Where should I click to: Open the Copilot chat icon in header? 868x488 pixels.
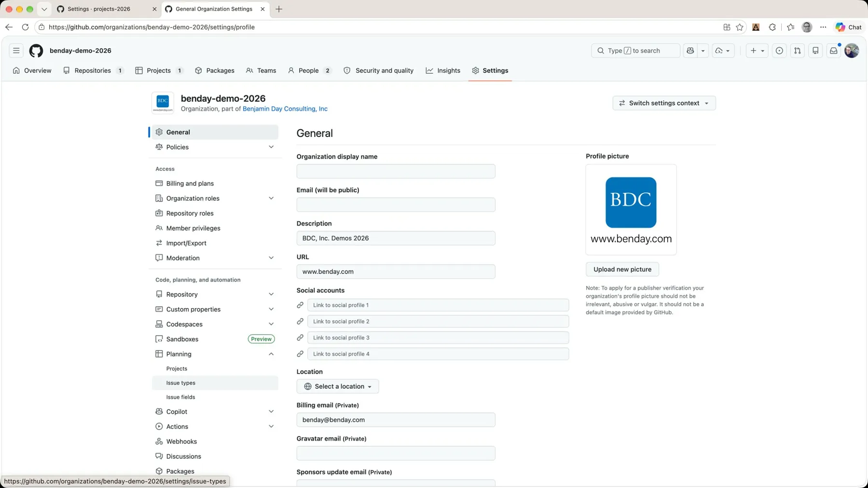[x=690, y=51]
